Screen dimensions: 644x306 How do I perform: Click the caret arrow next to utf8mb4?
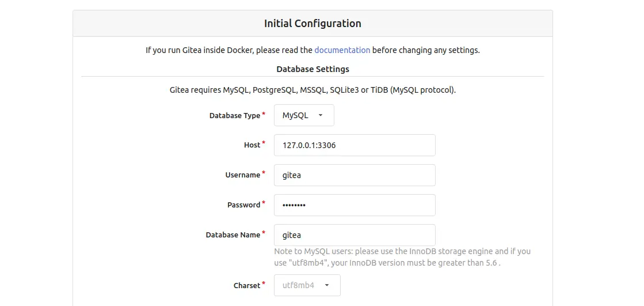[x=327, y=285]
